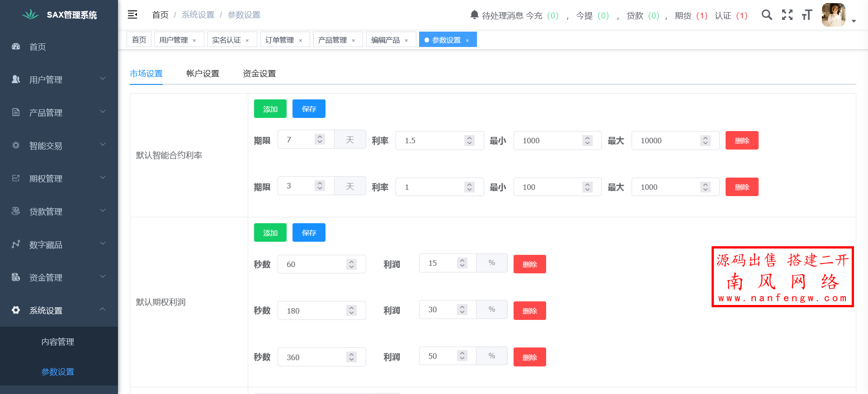Expand the 用户管理 sidebar menu
The height and width of the screenshot is (394, 868).
pos(59,80)
